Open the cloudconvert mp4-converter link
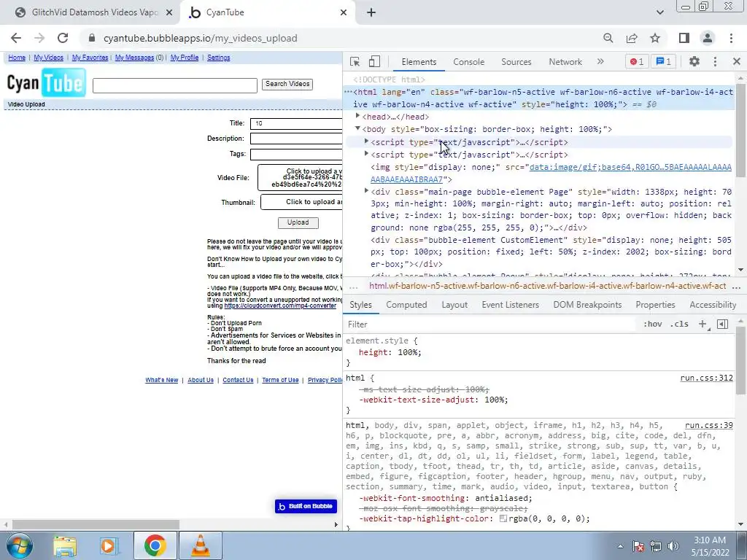This screenshot has height=560, width=747. (280, 306)
